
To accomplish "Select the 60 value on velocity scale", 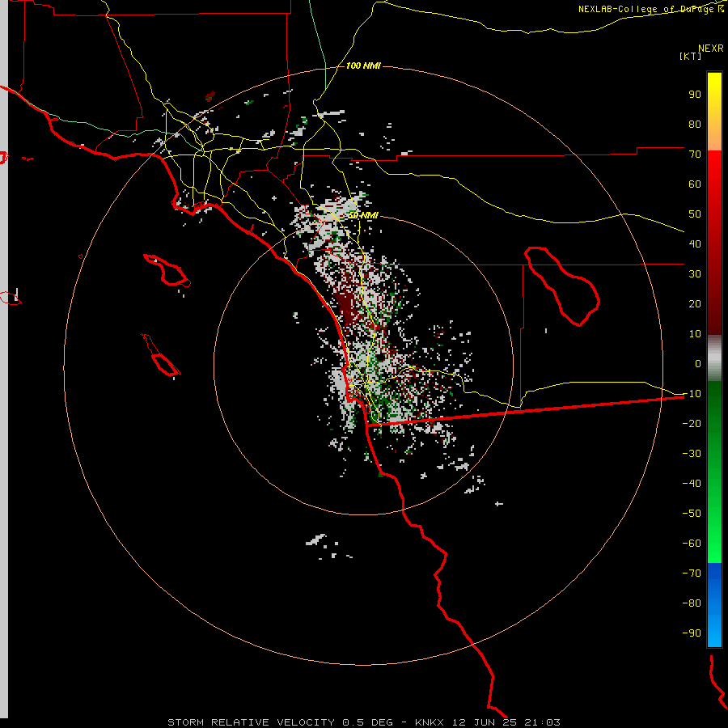I will tap(695, 184).
